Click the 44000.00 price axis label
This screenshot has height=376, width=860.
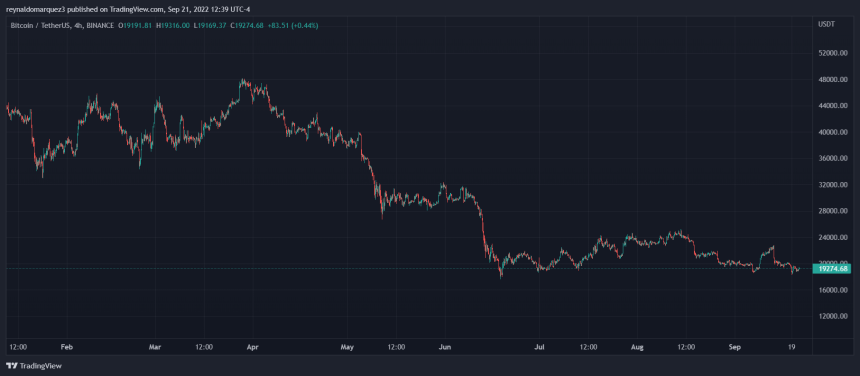[832, 106]
